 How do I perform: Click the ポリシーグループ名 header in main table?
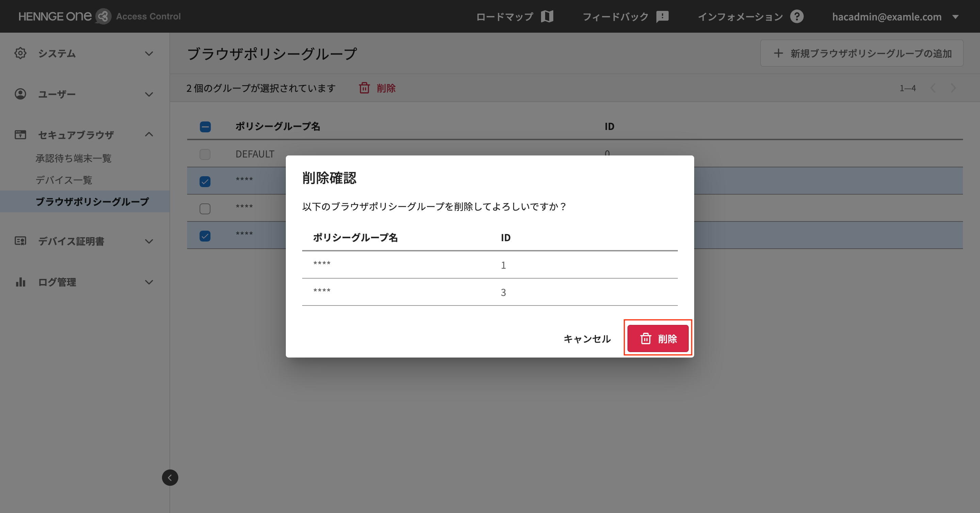click(x=278, y=127)
